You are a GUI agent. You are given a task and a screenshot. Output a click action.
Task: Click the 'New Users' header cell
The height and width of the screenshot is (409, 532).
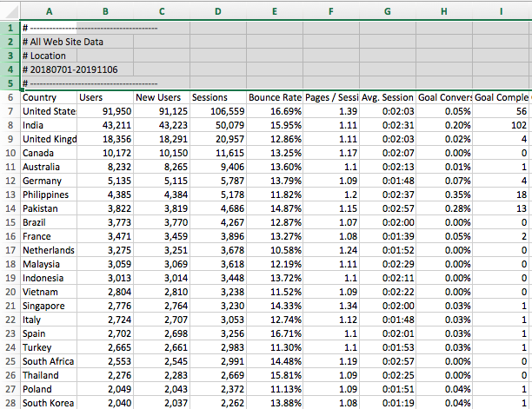[x=162, y=97]
